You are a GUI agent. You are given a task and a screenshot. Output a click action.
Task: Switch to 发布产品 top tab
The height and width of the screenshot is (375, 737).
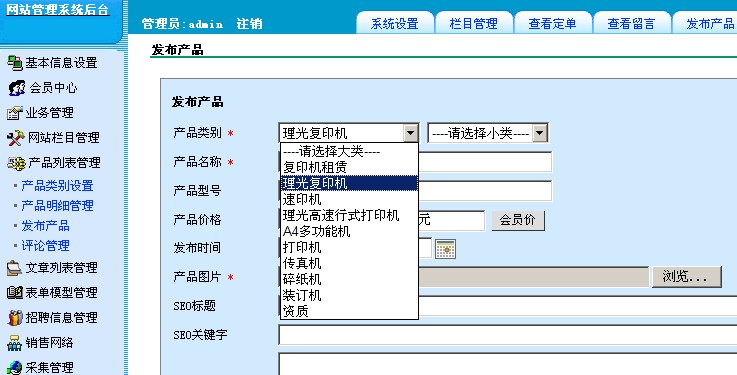tap(705, 23)
